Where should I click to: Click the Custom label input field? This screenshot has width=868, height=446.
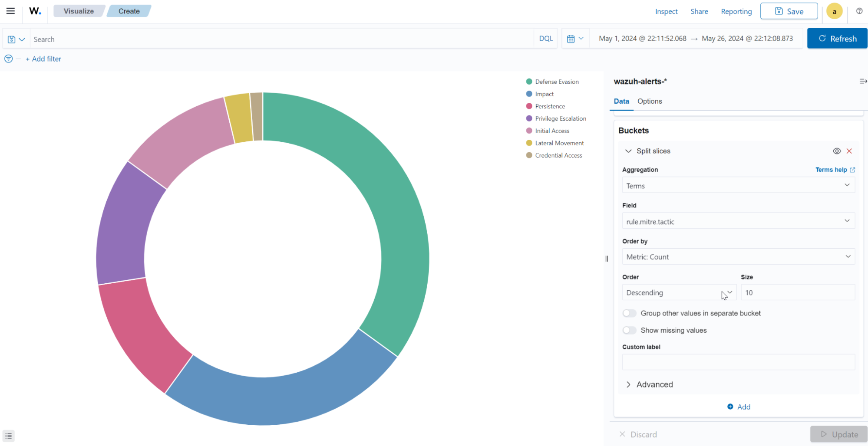(738, 362)
